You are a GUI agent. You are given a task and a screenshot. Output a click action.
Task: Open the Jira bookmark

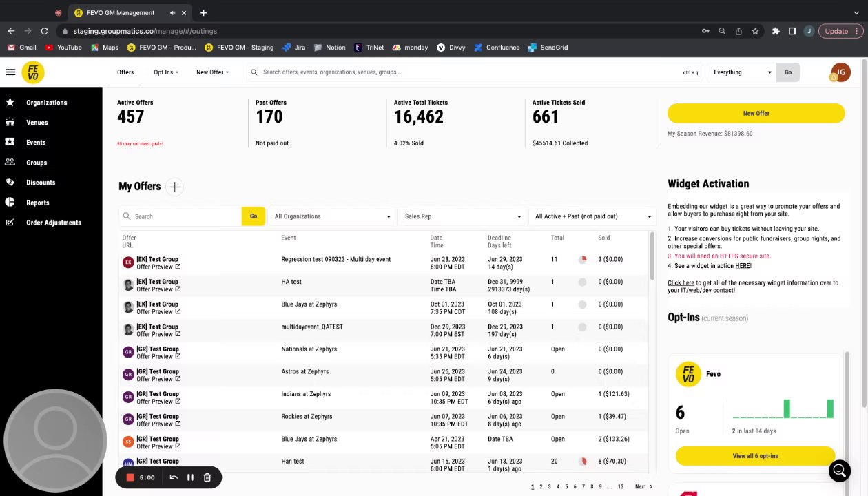(293, 48)
